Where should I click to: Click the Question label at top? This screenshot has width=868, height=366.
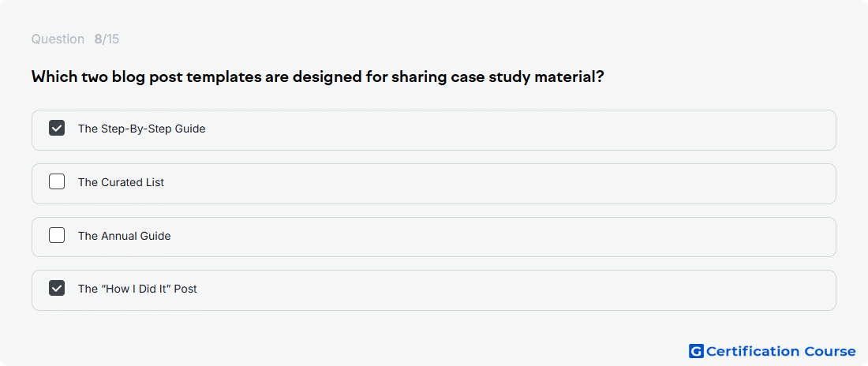tap(58, 39)
